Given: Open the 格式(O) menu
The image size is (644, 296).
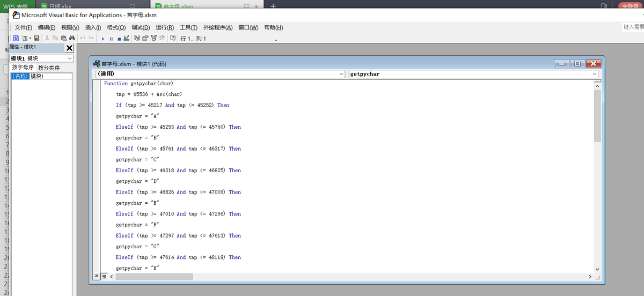Looking at the screenshot, I should coord(116,27).
